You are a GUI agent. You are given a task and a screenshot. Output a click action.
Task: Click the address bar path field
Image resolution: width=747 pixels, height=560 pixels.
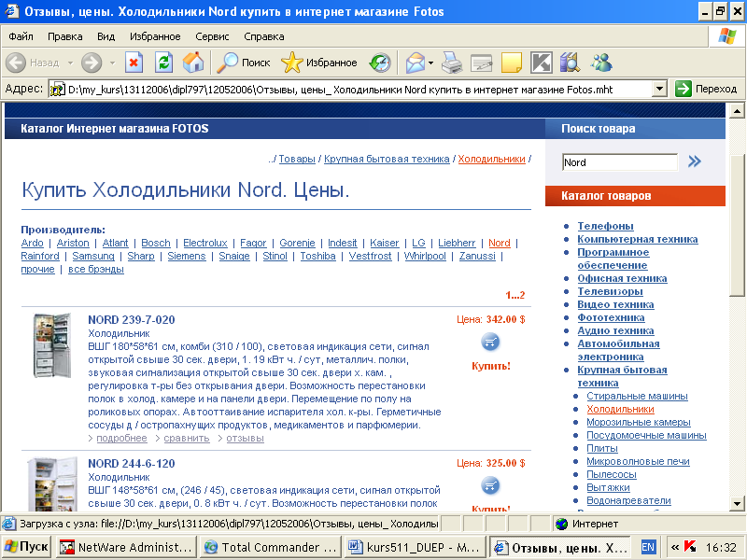click(x=352, y=89)
